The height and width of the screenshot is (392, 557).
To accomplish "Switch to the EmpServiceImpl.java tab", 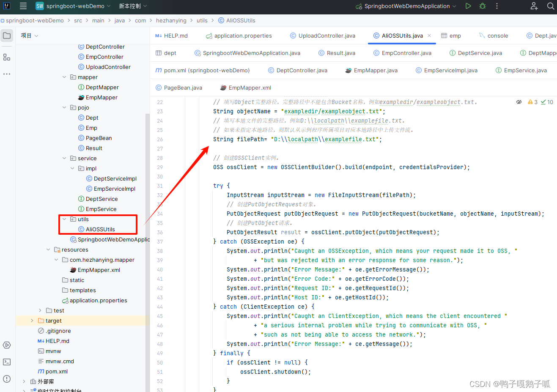I will [447, 70].
